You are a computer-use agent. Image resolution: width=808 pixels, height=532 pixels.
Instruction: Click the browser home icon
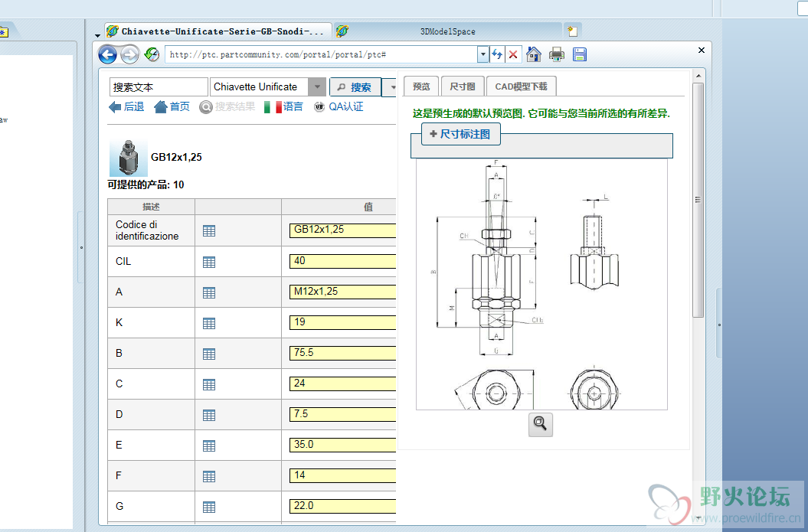(x=535, y=54)
